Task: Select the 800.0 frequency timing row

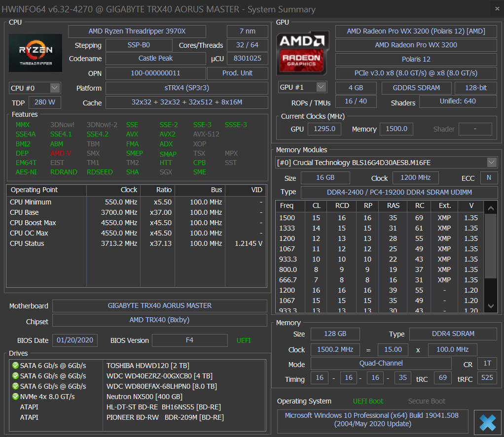Action: click(x=380, y=269)
